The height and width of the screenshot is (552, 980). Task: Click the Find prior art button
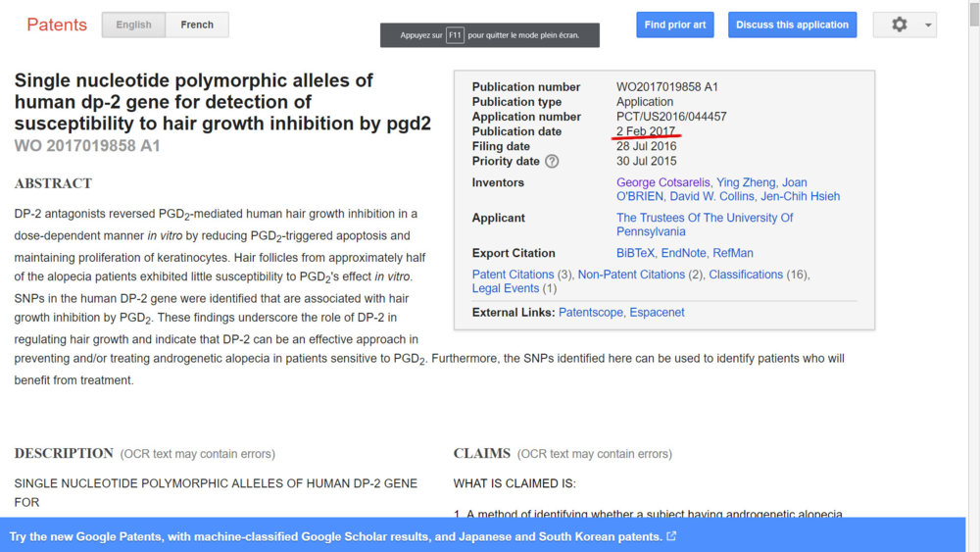click(675, 25)
